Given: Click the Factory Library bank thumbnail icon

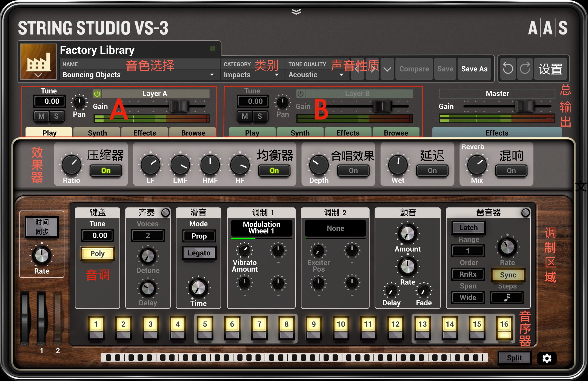Looking at the screenshot, I should tap(38, 62).
